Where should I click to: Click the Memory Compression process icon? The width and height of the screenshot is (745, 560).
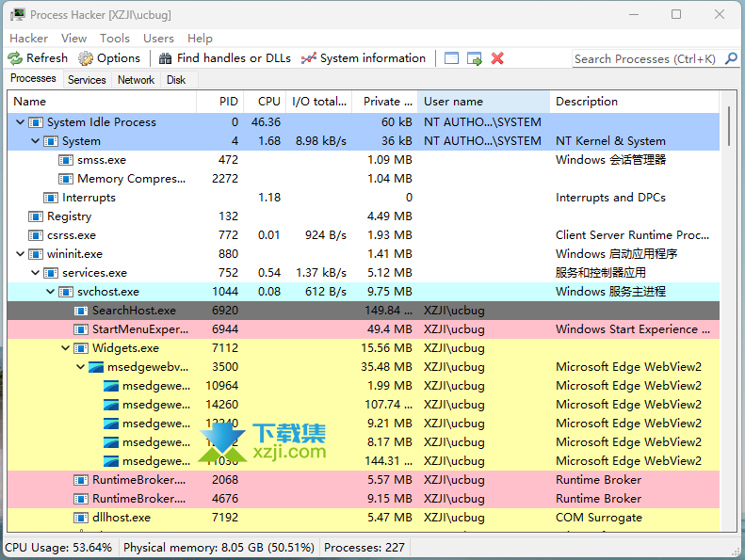point(66,179)
